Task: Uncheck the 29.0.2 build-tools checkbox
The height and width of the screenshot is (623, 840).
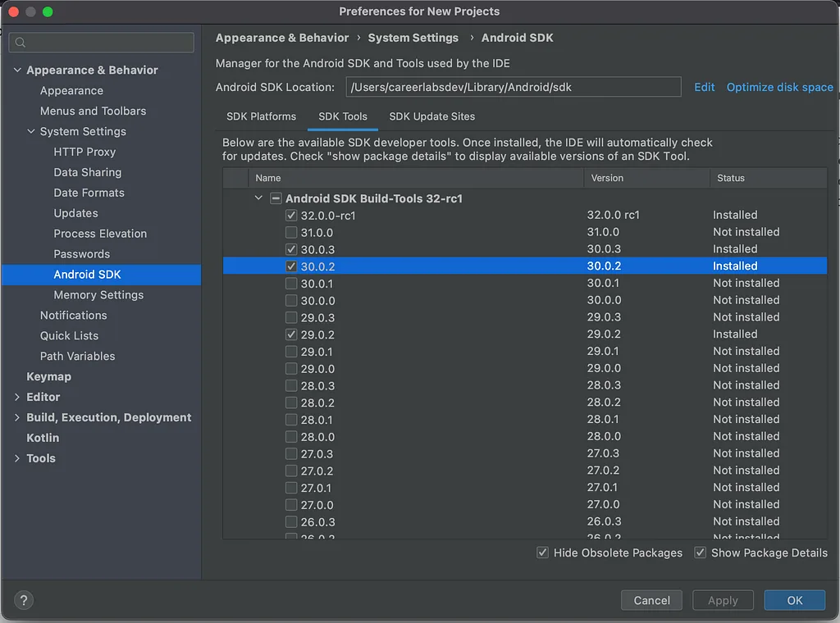Action: click(x=291, y=334)
